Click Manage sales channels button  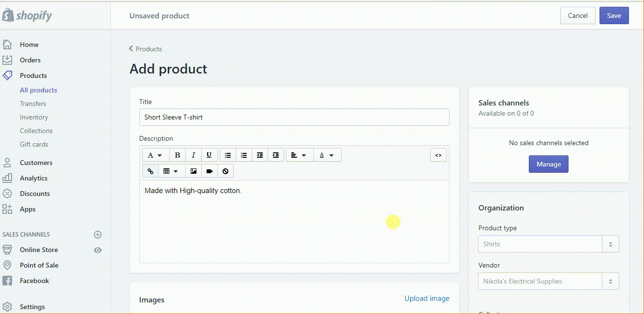coord(549,164)
